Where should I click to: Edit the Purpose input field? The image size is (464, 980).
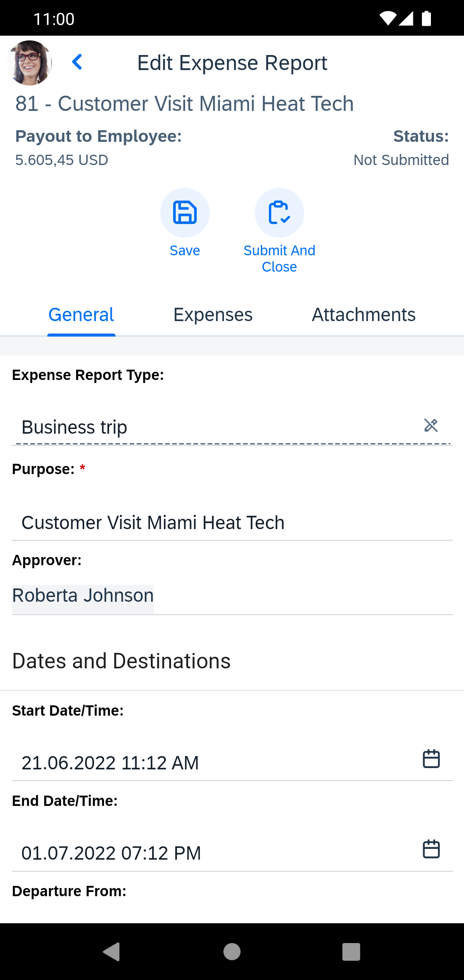232,523
